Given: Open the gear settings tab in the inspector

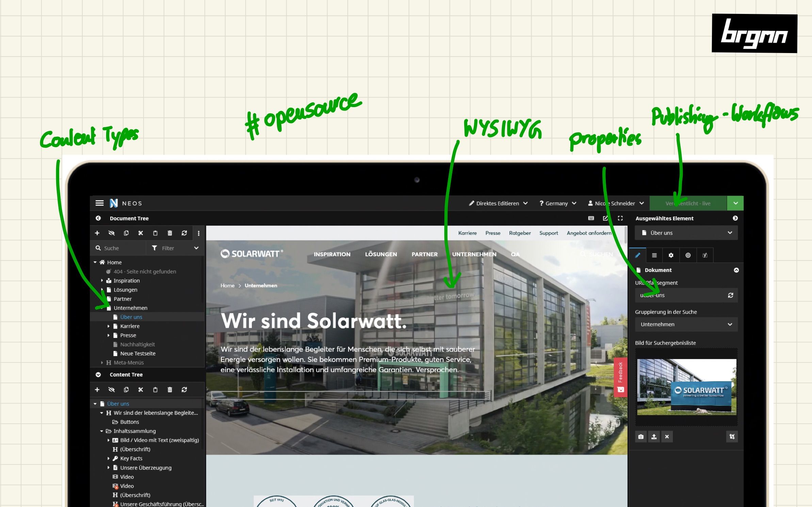Looking at the screenshot, I should (x=671, y=255).
